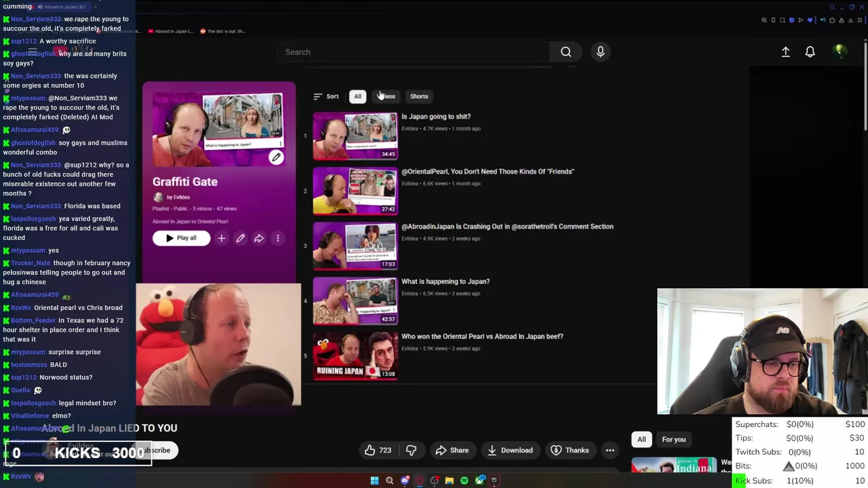Click the Download button
Viewport: 868px width, 488px height.
click(509, 450)
